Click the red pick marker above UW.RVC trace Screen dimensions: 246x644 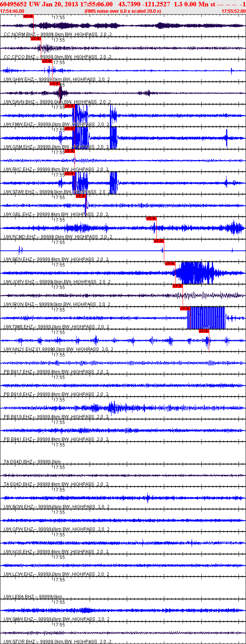pyautogui.click(x=70, y=151)
